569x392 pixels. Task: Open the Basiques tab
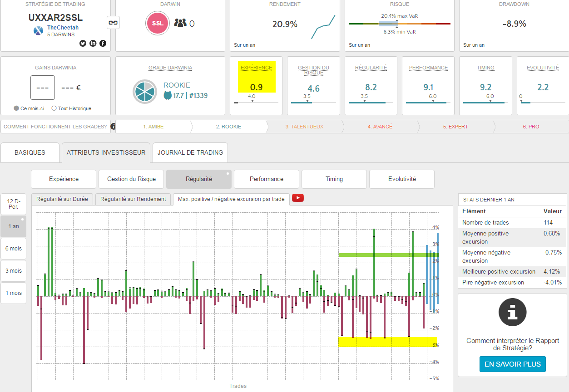30,152
